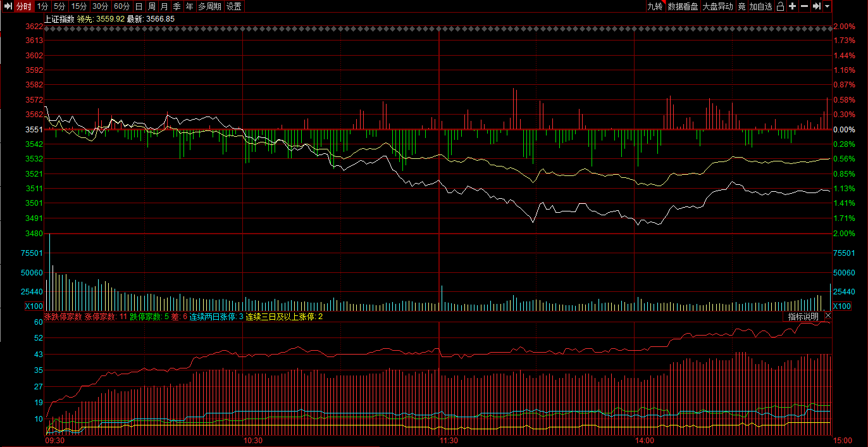868x447 pixels.
Task: Click the 竞 call auction button
Action: 741,6
